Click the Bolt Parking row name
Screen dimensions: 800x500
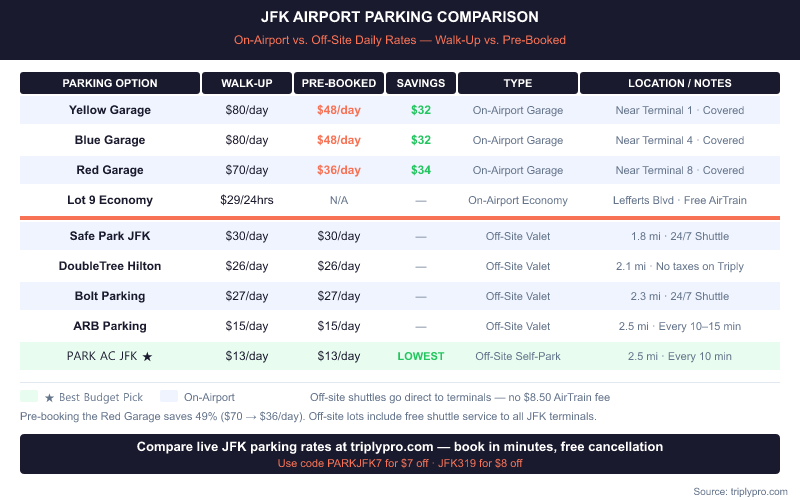tap(110, 296)
